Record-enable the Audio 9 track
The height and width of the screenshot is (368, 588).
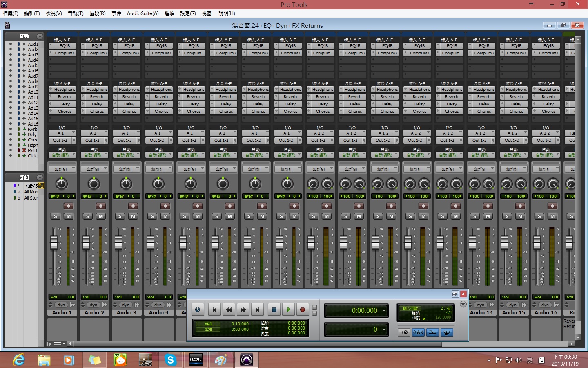[326, 206]
